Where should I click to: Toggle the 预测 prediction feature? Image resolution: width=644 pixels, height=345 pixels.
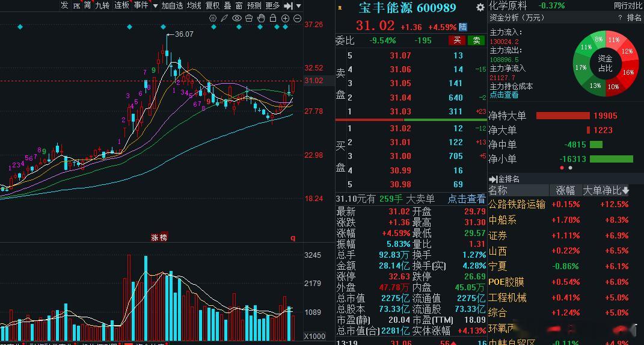tap(254, 5)
